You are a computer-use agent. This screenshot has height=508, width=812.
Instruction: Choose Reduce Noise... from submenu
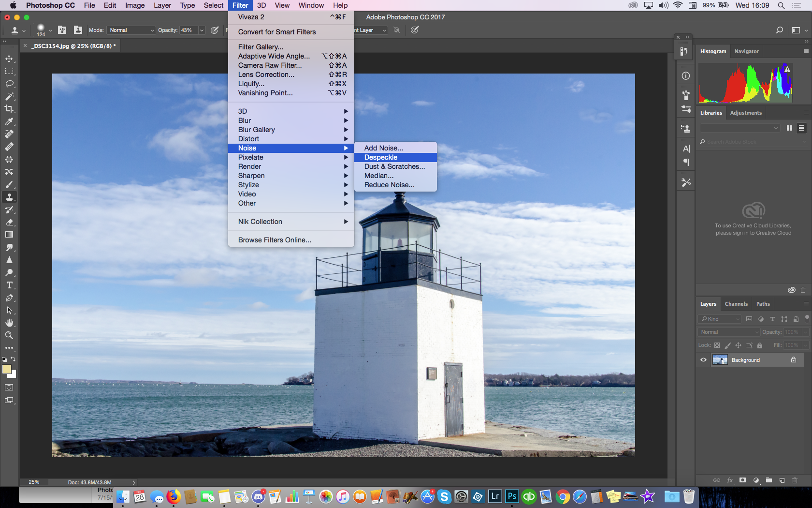pos(395,185)
